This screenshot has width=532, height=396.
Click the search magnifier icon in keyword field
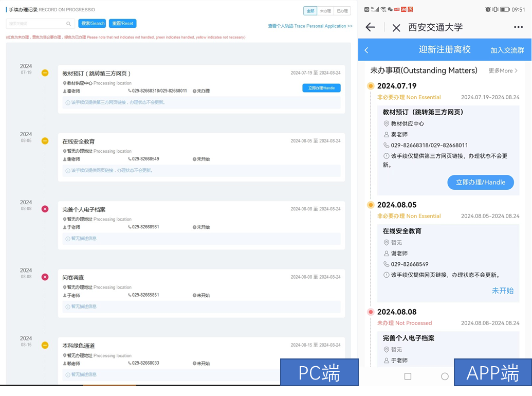68,24
